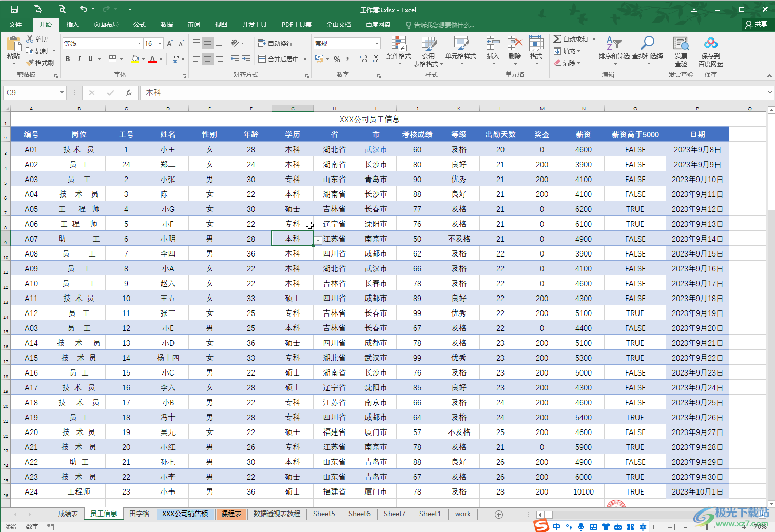Open Format as Table icon

click(x=429, y=45)
